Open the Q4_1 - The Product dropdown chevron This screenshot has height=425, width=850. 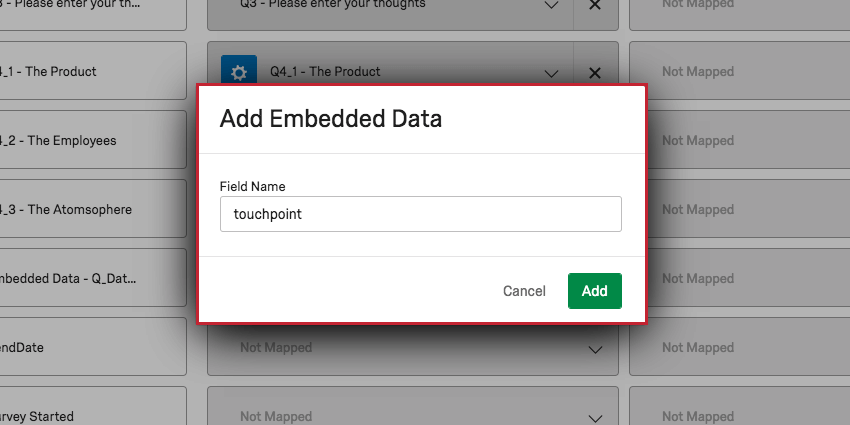pos(551,72)
